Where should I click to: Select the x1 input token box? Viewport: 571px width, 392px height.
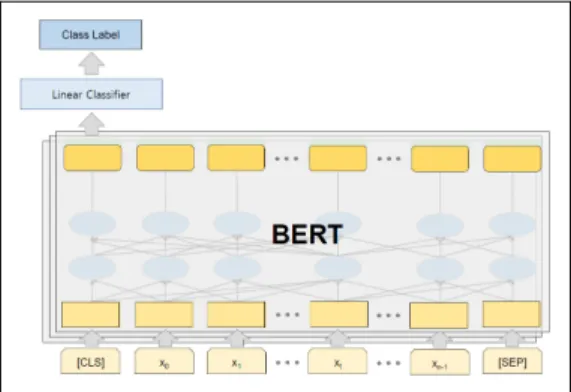[x=237, y=361]
